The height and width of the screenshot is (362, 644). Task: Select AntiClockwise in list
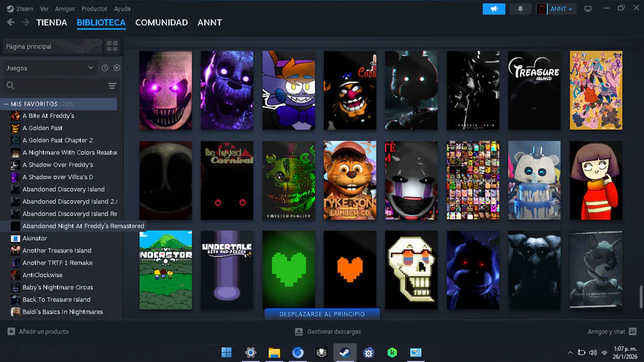(42, 275)
